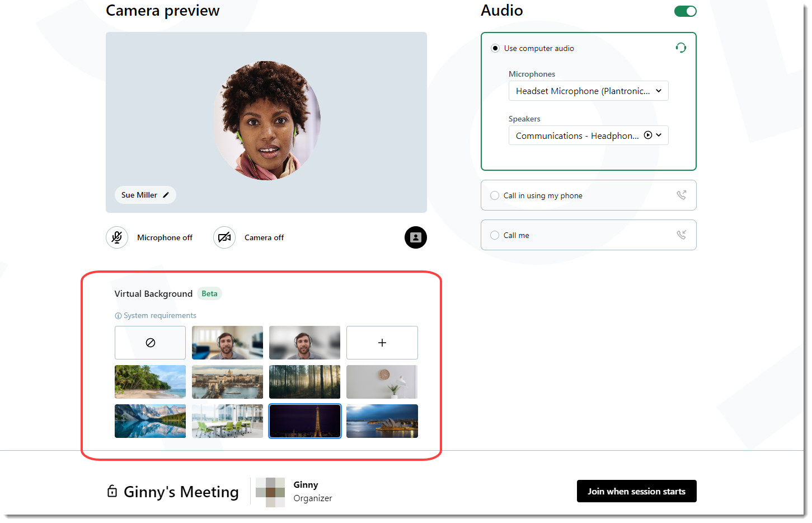This screenshot has width=812, height=523.
Task: Select the office meeting room background
Action: [x=227, y=421]
